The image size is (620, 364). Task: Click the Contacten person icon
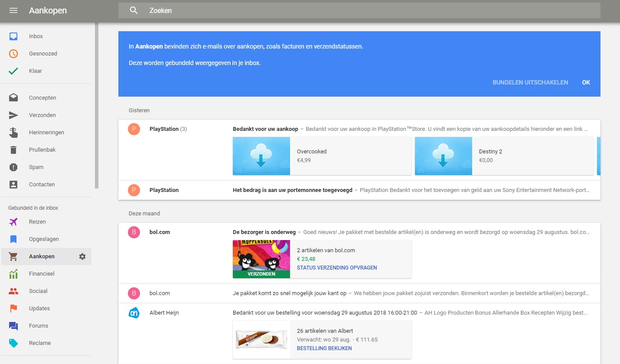13,185
